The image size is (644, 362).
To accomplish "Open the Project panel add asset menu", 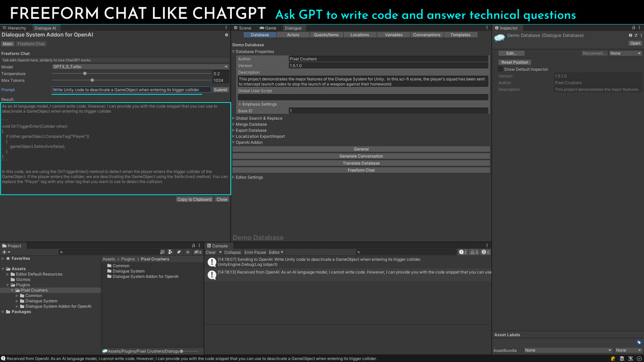I will point(6,252).
